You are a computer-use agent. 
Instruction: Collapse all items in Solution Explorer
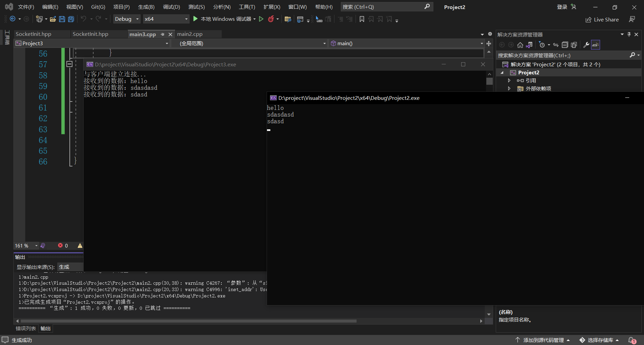point(565,45)
